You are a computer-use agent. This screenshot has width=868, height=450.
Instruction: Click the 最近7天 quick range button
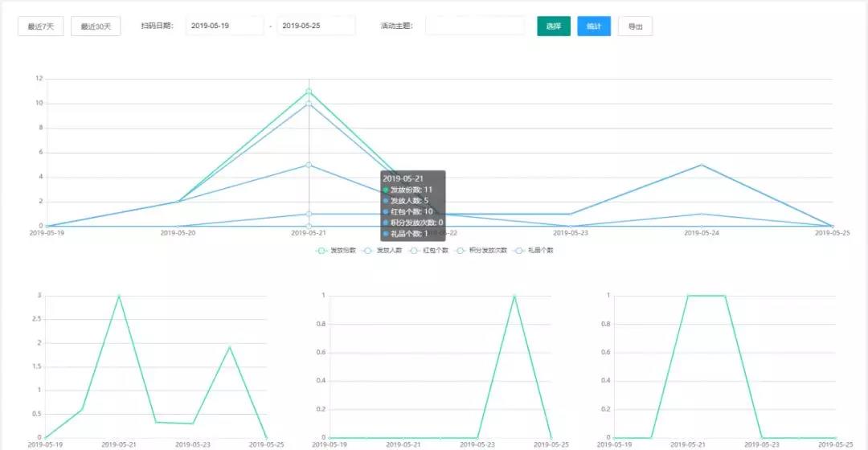coord(40,27)
